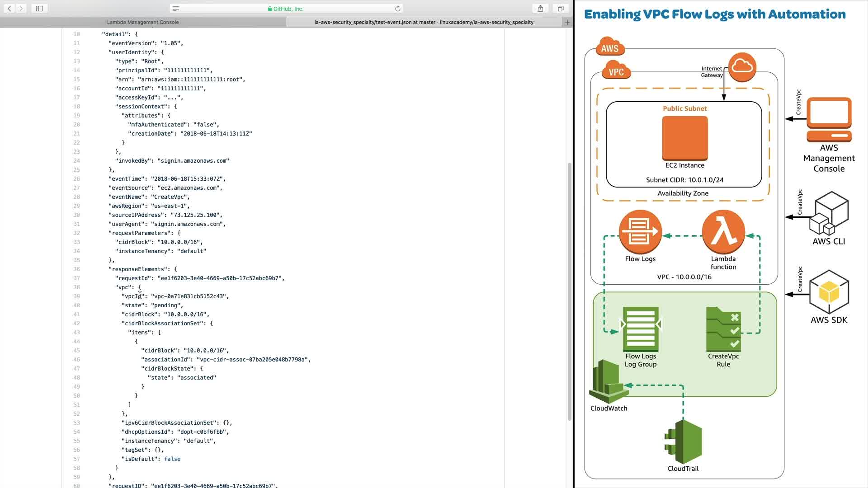Click line number 39 in the gutter
The image size is (868, 488).
(x=76, y=296)
